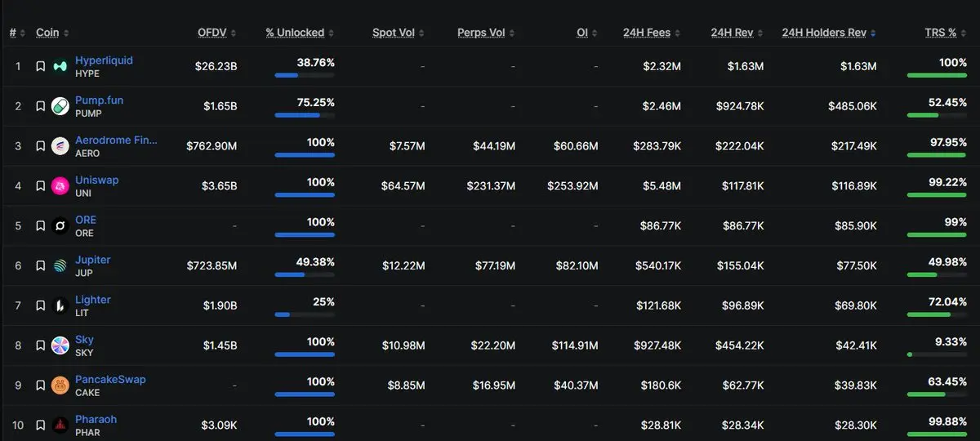
Task: Click the Spot Vol column header
Action: [399, 33]
